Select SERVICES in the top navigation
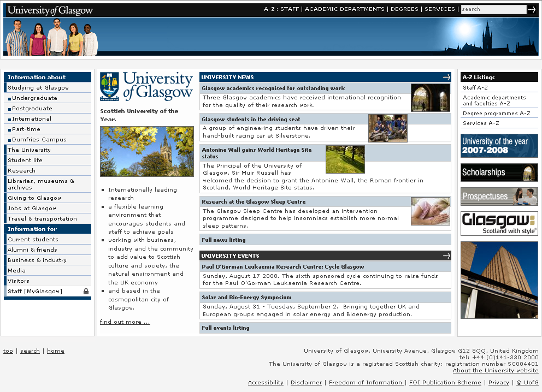Image resolution: width=542 pixels, height=392 pixels. [x=440, y=9]
